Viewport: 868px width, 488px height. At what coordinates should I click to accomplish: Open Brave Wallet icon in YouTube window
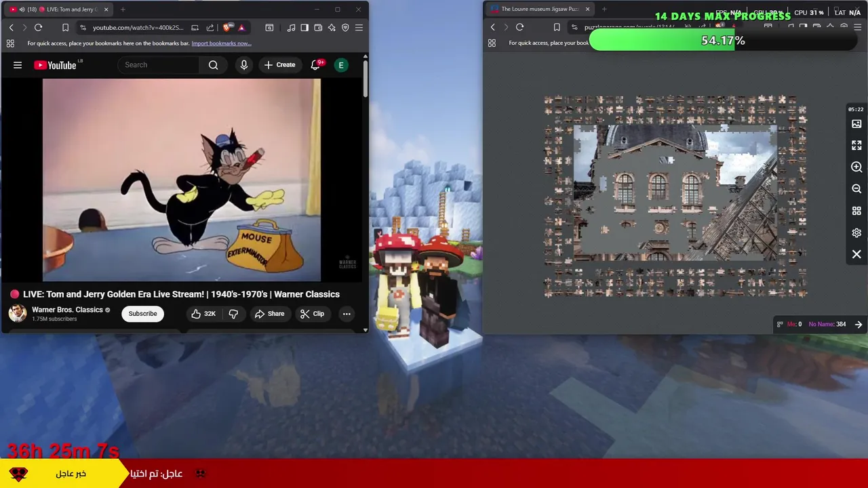tap(318, 27)
